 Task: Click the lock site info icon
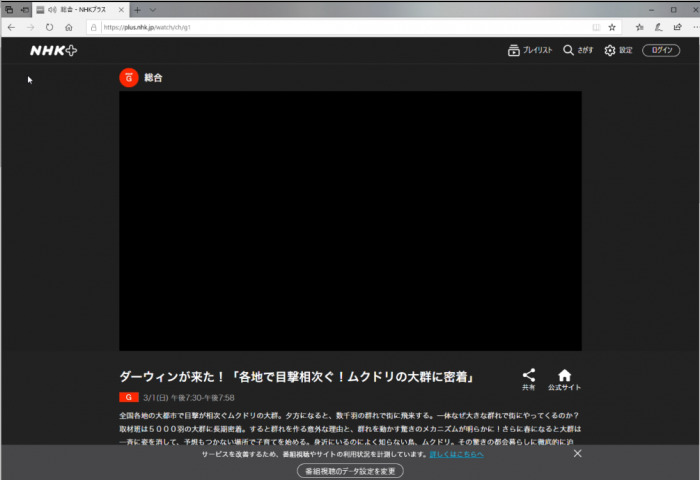tap(93, 27)
